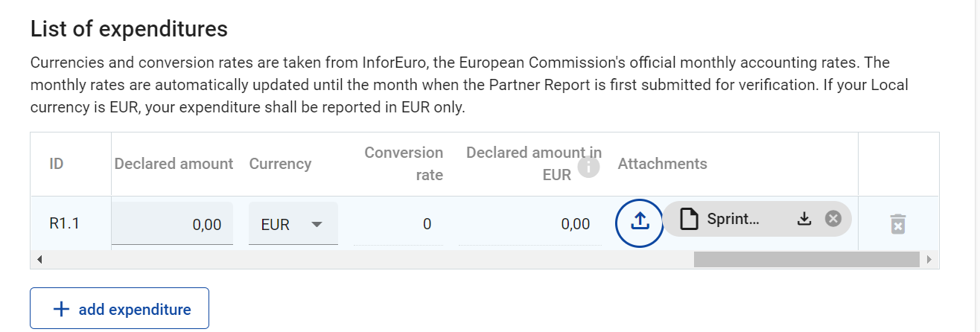
Task: Click the file icon in Sprint attachment chip
Action: 690,220
